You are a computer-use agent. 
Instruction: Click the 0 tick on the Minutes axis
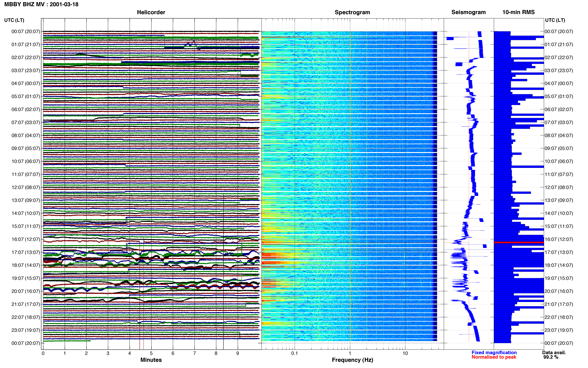tap(43, 353)
